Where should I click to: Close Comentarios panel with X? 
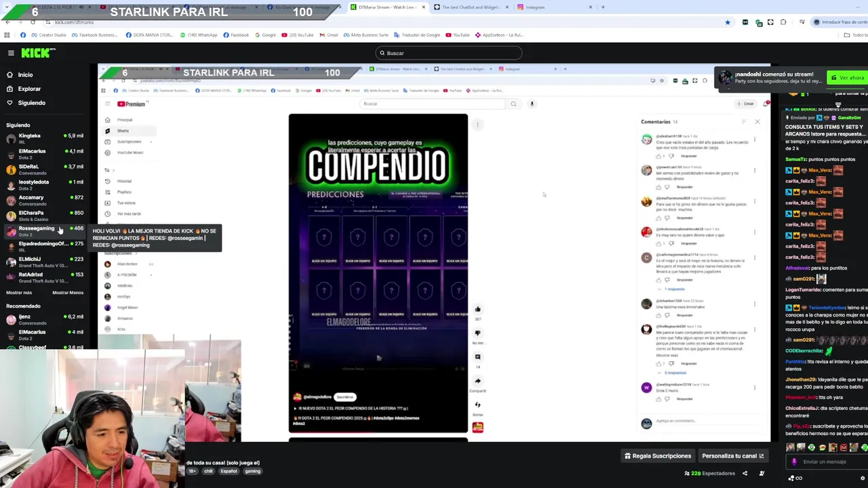pos(757,122)
